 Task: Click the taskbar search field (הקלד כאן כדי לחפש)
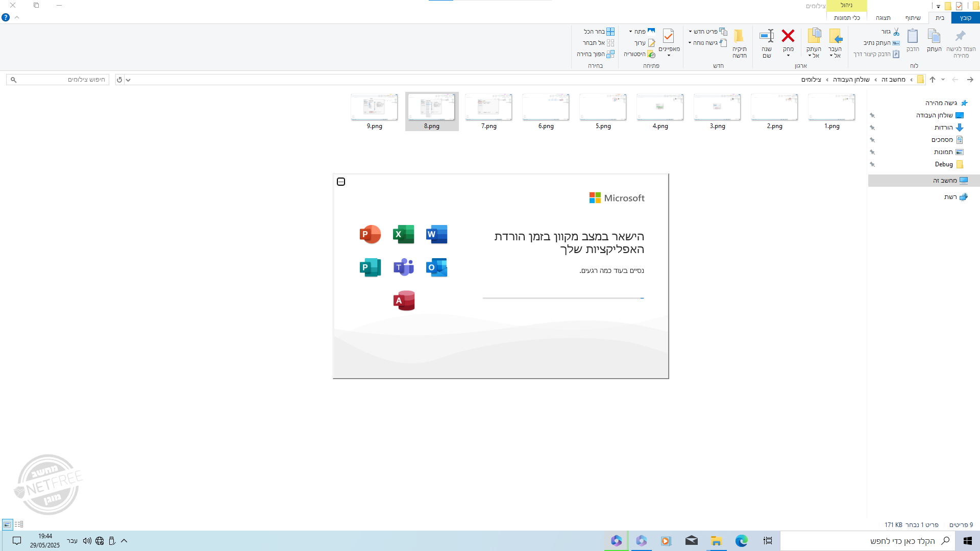(868, 541)
